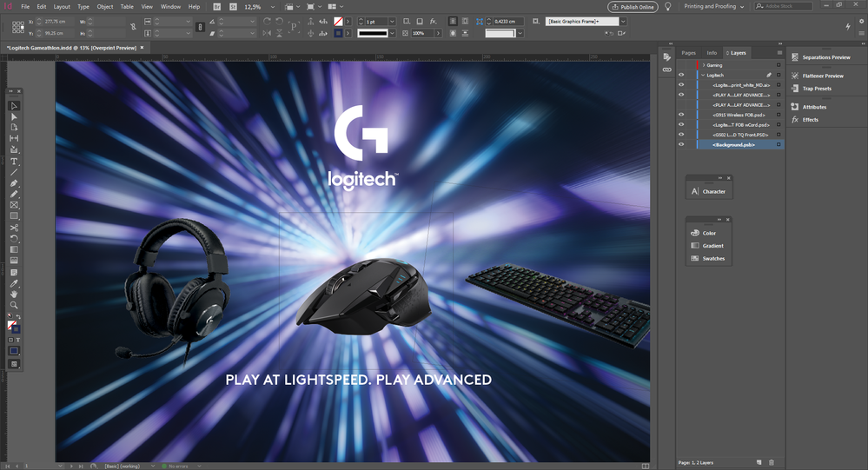Open the Effects fx panel
Screen dimensions: 868x470
tap(805, 120)
